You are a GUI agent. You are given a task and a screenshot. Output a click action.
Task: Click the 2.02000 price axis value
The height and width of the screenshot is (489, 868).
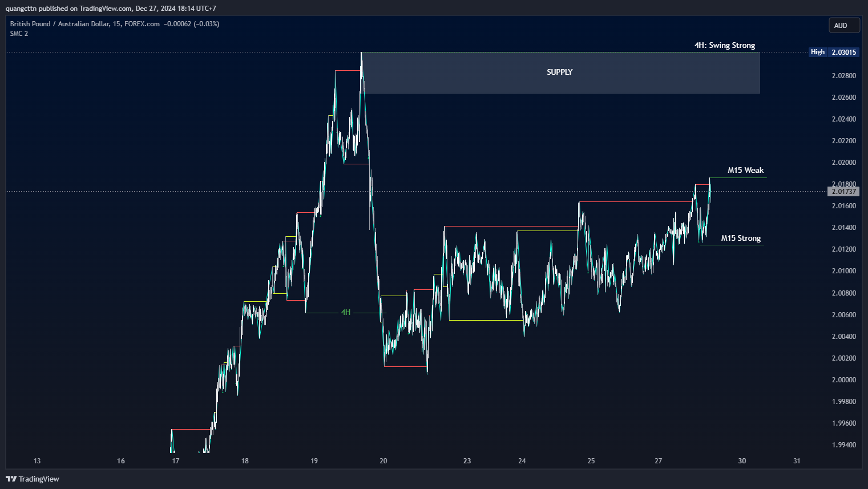pos(843,163)
